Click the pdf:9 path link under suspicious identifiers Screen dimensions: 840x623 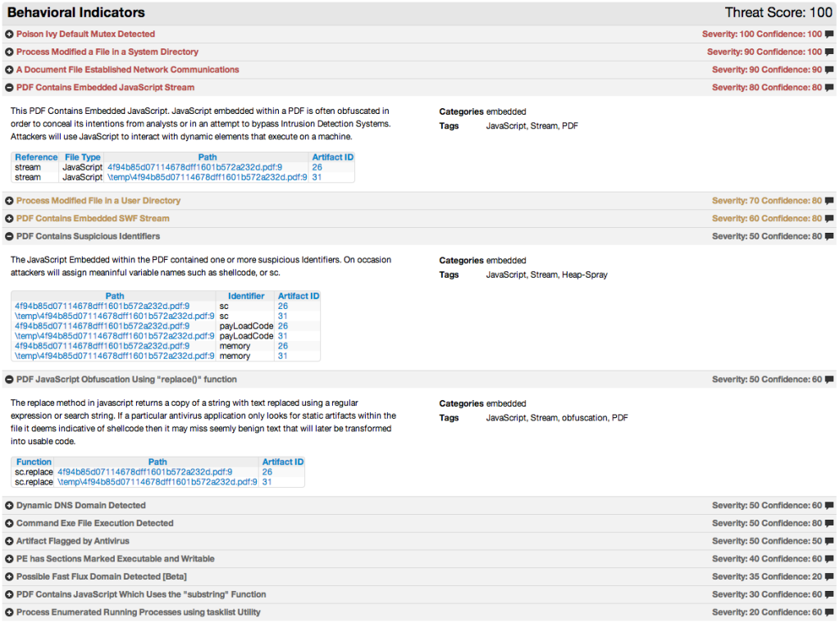pyautogui.click(x=114, y=306)
